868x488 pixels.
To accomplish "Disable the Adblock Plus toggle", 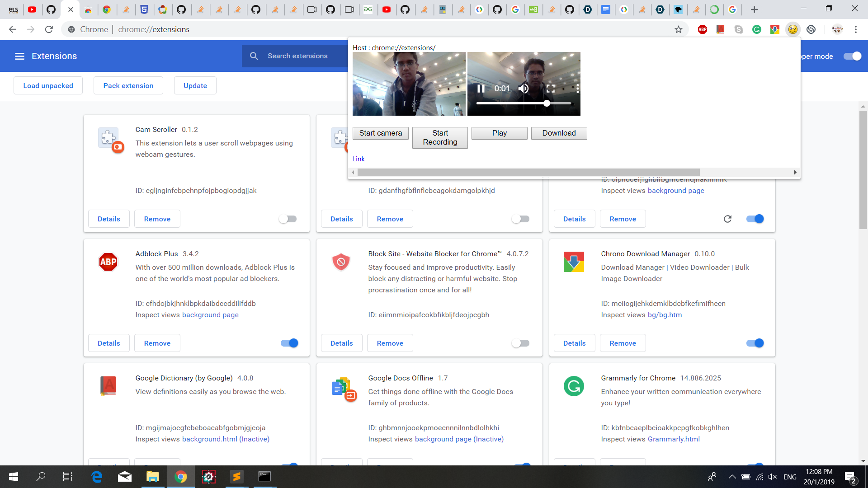I will 289,343.
